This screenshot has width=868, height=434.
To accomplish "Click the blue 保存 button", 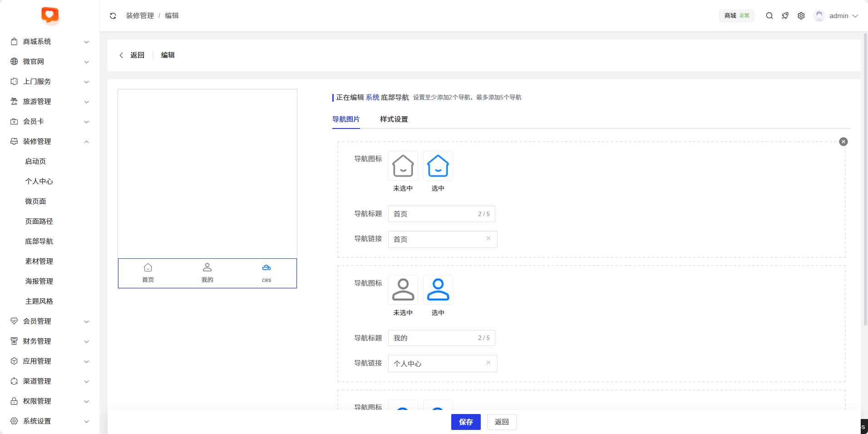I will pyautogui.click(x=465, y=422).
